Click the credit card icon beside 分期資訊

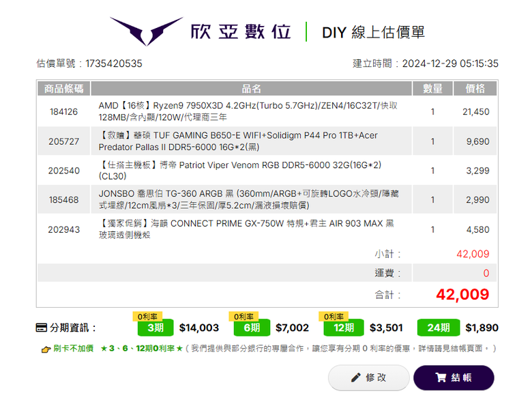pyautogui.click(x=42, y=328)
